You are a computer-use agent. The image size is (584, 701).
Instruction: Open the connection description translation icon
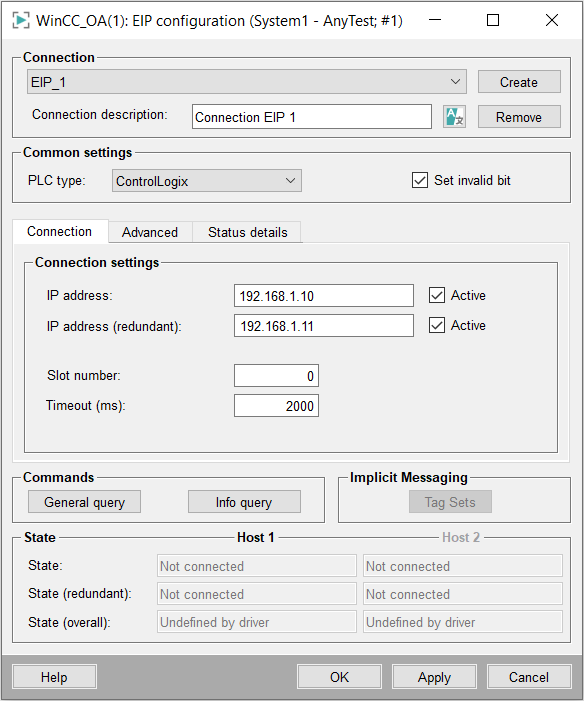coord(454,117)
